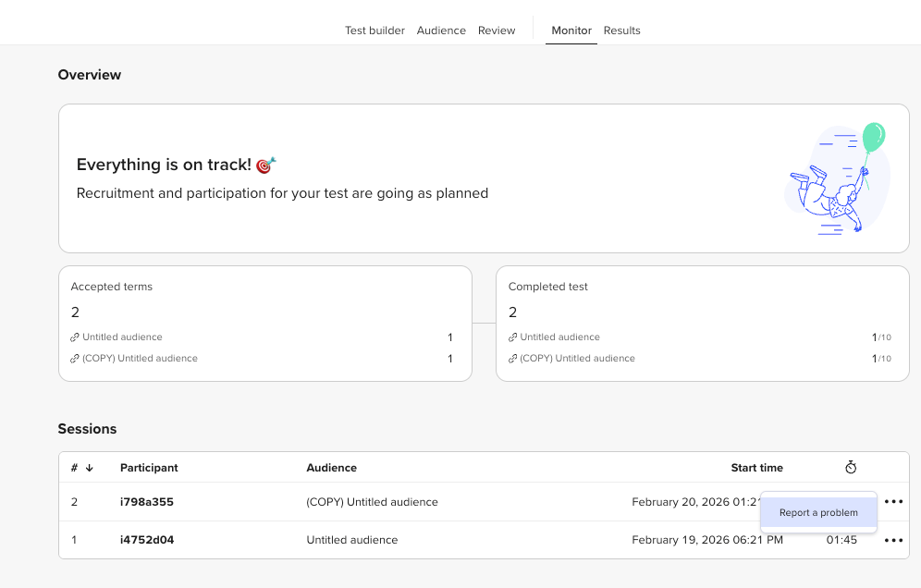The image size is (921, 588).
Task: Click link icon for Untitled audience in Completed test
Action: (513, 337)
